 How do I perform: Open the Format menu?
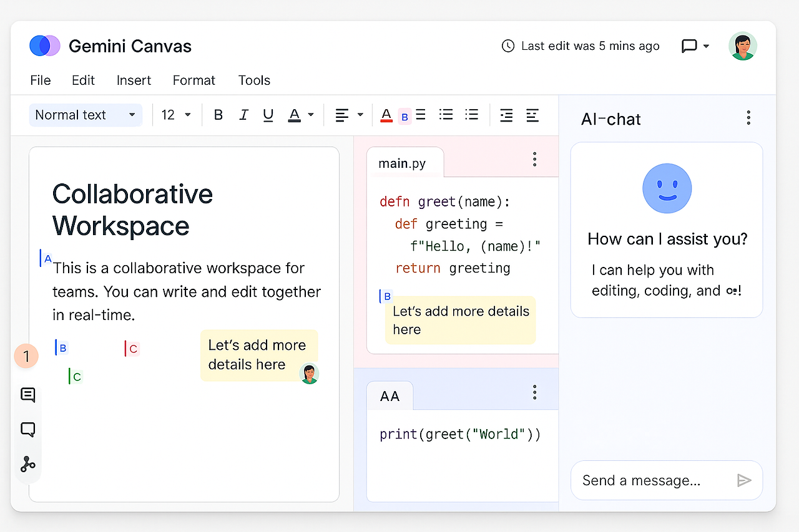pos(194,80)
